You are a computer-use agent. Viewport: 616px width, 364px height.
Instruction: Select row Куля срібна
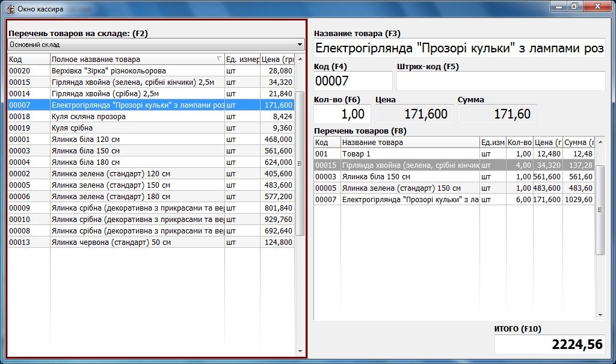click(151, 128)
